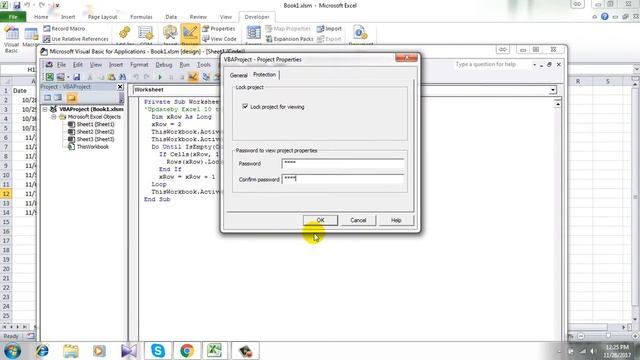Click OK in Project Properties dialog
Viewport: 640px width, 360px height.
point(320,220)
